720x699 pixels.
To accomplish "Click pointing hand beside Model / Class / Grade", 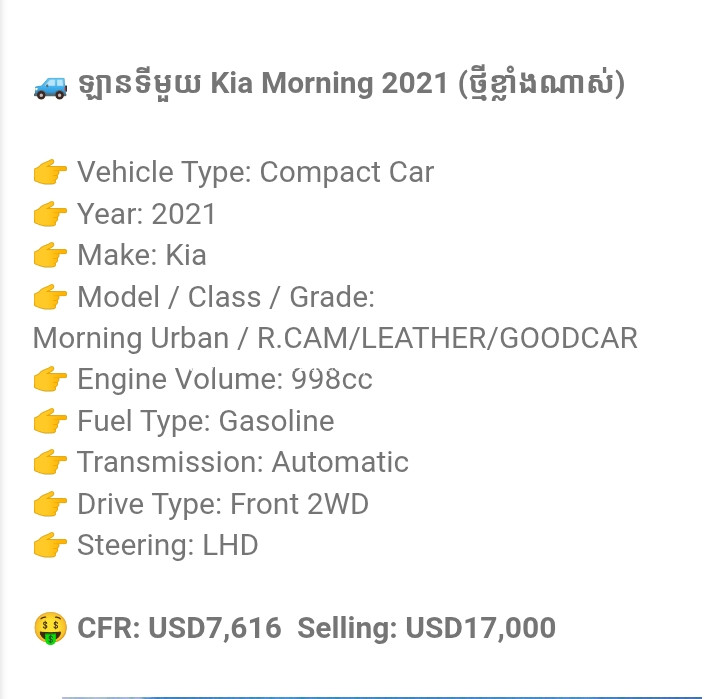I will coord(51,297).
